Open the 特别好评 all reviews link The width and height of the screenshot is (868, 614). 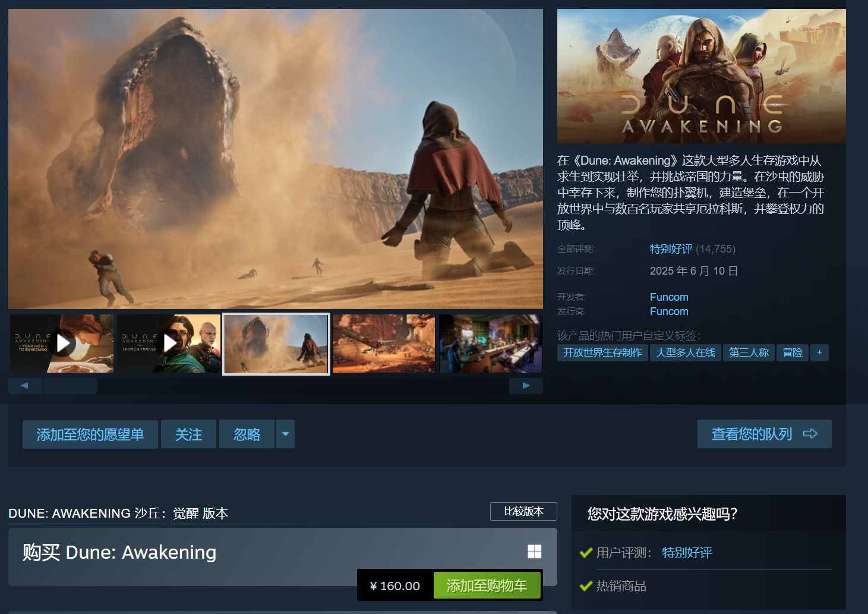[x=671, y=249]
